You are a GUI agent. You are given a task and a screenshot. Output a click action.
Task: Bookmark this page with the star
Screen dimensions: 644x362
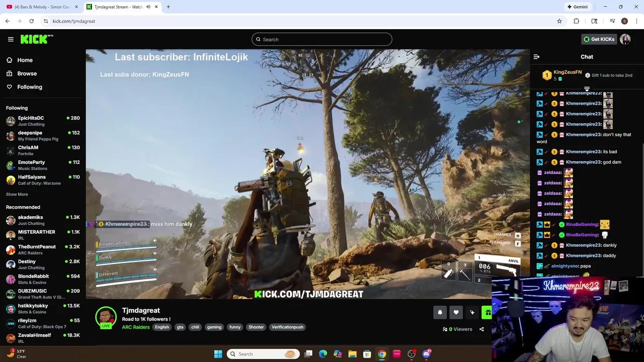[559, 21]
